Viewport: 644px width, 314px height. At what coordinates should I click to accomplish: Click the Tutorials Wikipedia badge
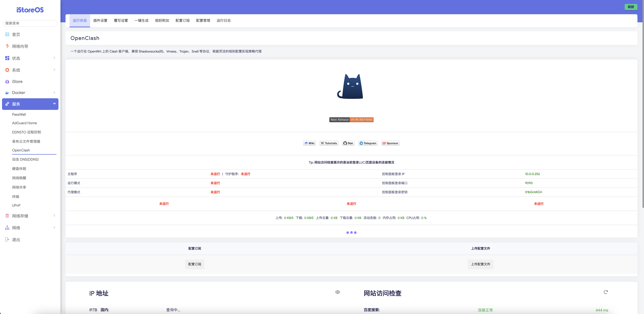[329, 143]
